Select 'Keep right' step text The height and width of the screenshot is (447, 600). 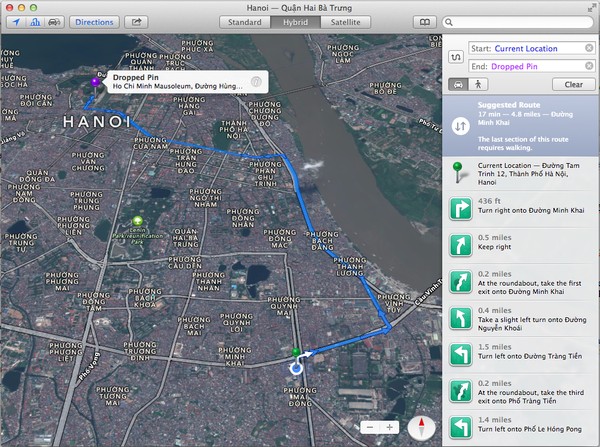[x=494, y=247]
